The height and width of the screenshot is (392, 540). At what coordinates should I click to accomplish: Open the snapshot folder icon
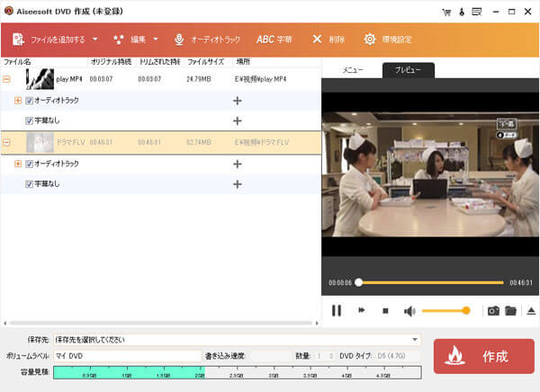pos(510,311)
